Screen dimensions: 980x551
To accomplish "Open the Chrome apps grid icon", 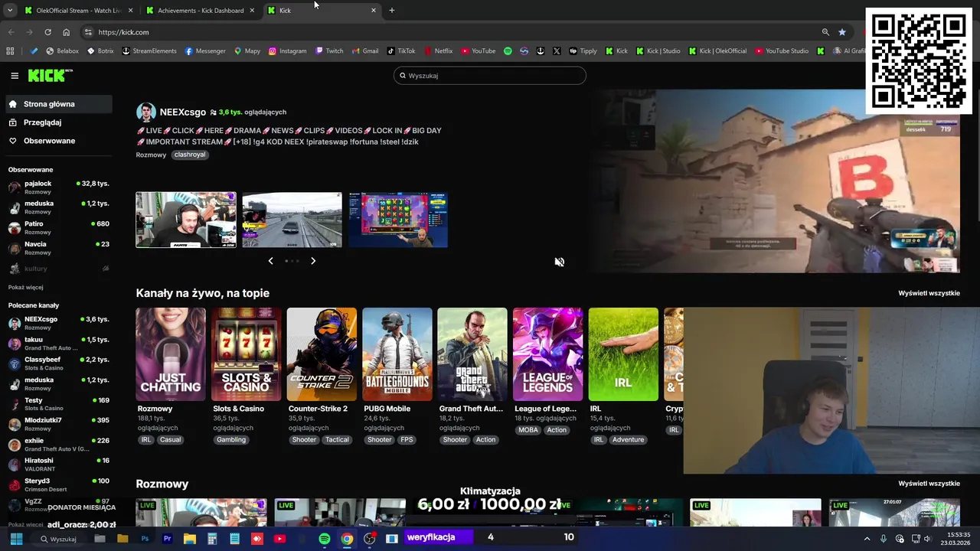I will point(10,51).
